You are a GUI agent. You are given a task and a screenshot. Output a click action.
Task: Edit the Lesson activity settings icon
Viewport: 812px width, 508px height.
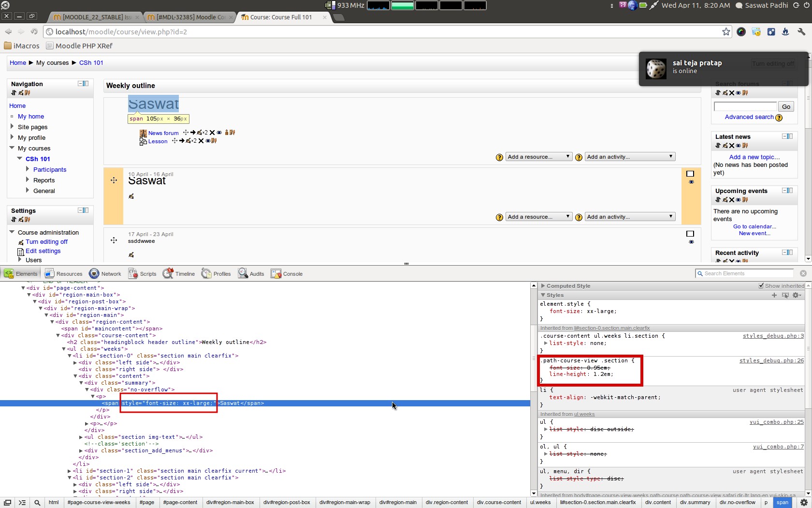point(188,141)
